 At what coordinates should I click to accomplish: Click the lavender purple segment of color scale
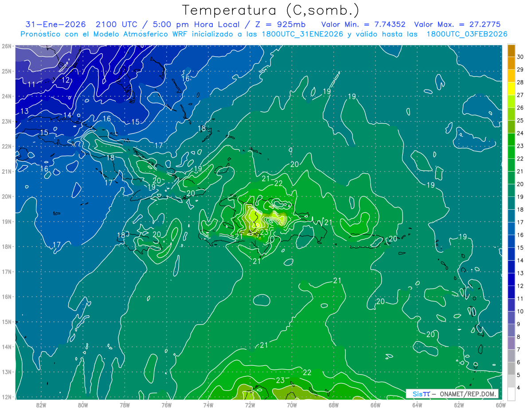point(511,342)
